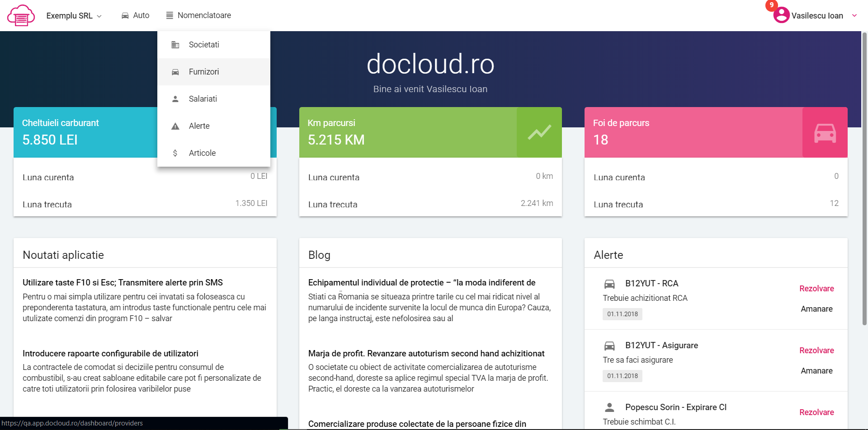Click Rezolvare for Popescu Sorin alert
The height and width of the screenshot is (430, 868).
(x=816, y=412)
